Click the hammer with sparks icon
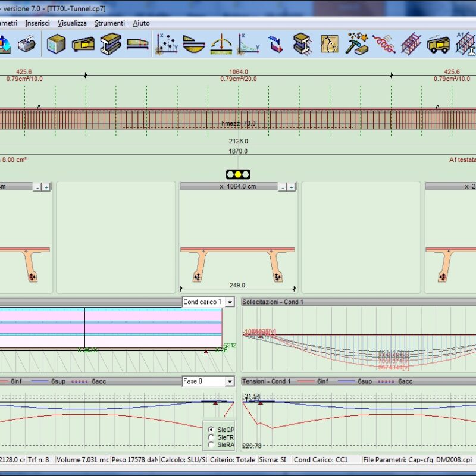476x476 pixels. pyautogui.click(x=357, y=44)
